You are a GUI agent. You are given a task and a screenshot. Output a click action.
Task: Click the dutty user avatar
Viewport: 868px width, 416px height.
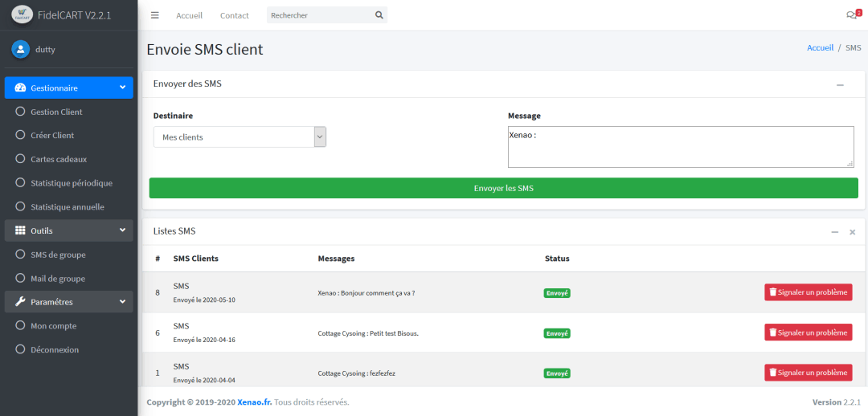point(21,49)
